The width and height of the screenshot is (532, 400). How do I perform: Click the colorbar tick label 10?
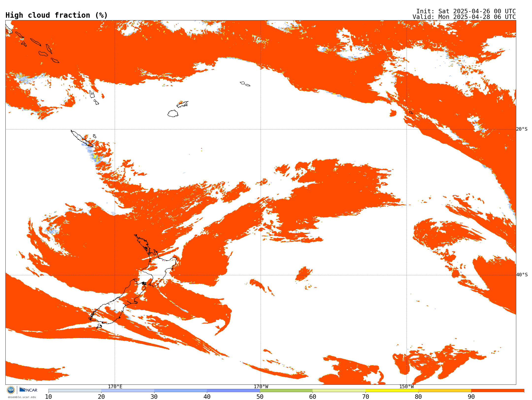pos(49,397)
